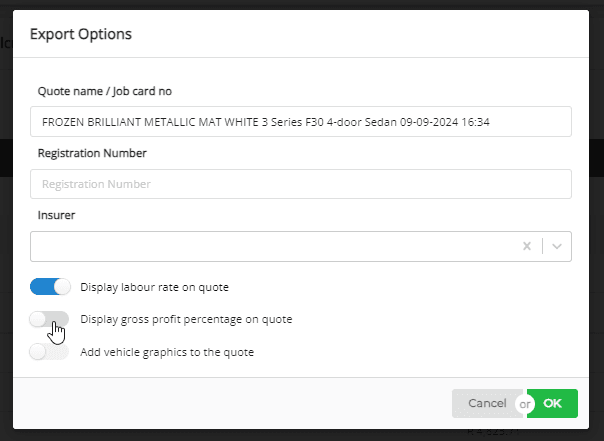
Task: Click the 'Registration Number' field label
Action: click(x=92, y=153)
